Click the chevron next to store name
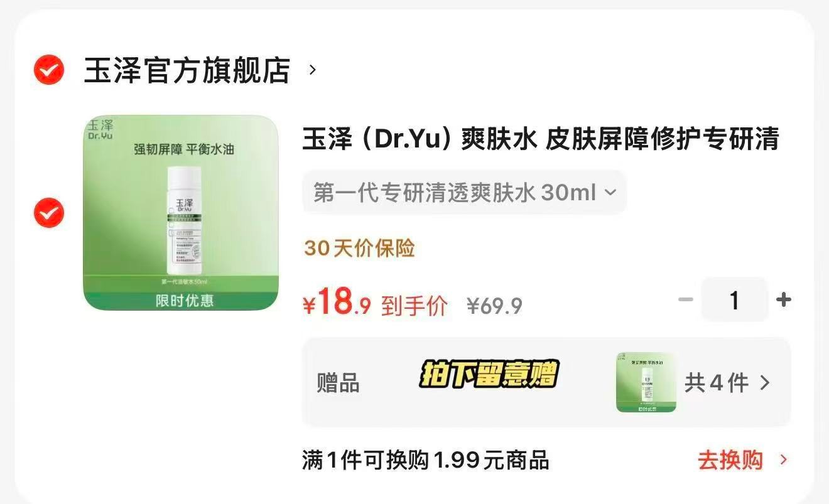 (x=313, y=70)
